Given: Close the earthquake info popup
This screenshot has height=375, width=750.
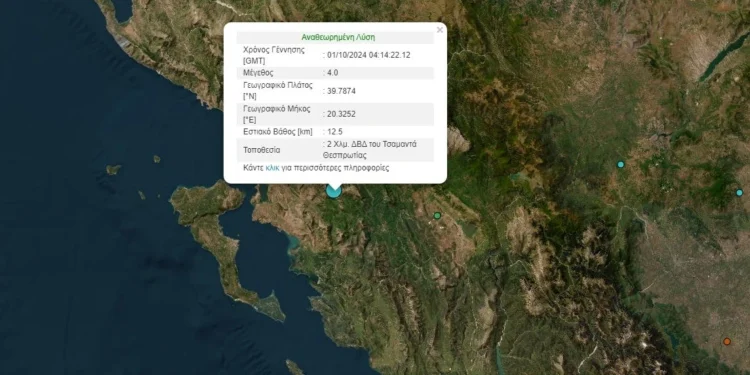Looking at the screenshot, I should pyautogui.click(x=440, y=30).
